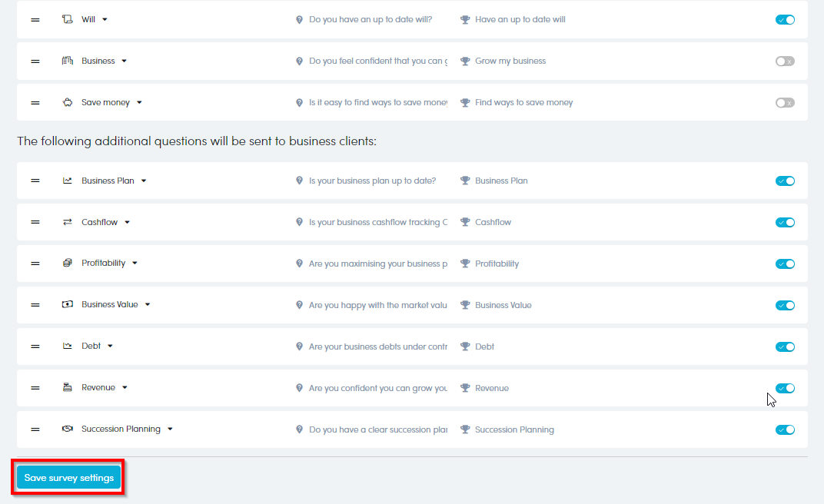This screenshot has width=824, height=504.
Task: Click the Save survey settings button
Action: click(69, 478)
